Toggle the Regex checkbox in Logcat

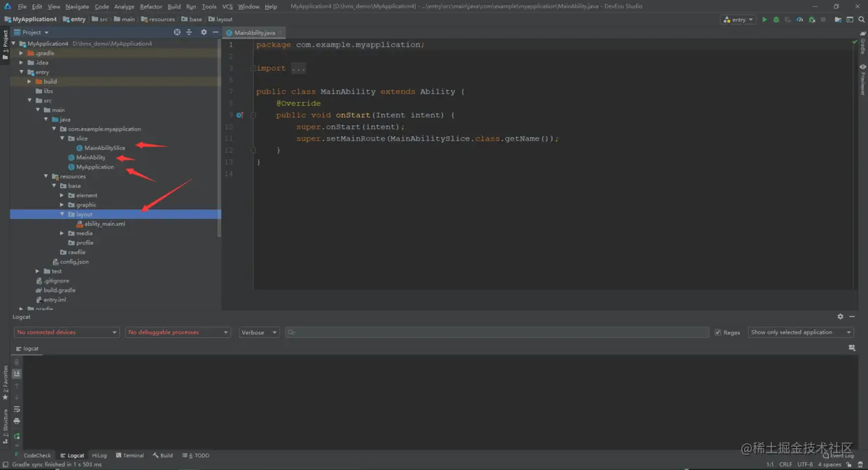[x=717, y=332]
